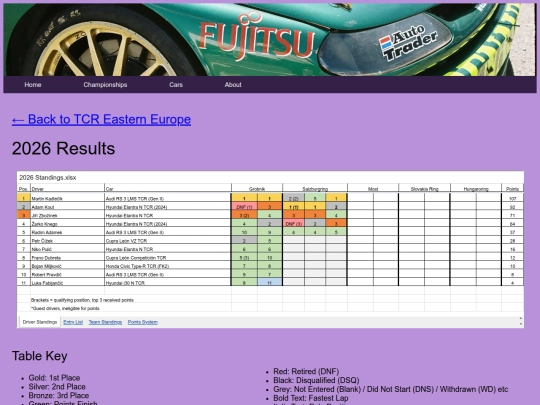Image resolution: width=540 pixels, height=405 pixels.
Task: Open the Points System sheet tab
Action: pyautogui.click(x=143, y=322)
